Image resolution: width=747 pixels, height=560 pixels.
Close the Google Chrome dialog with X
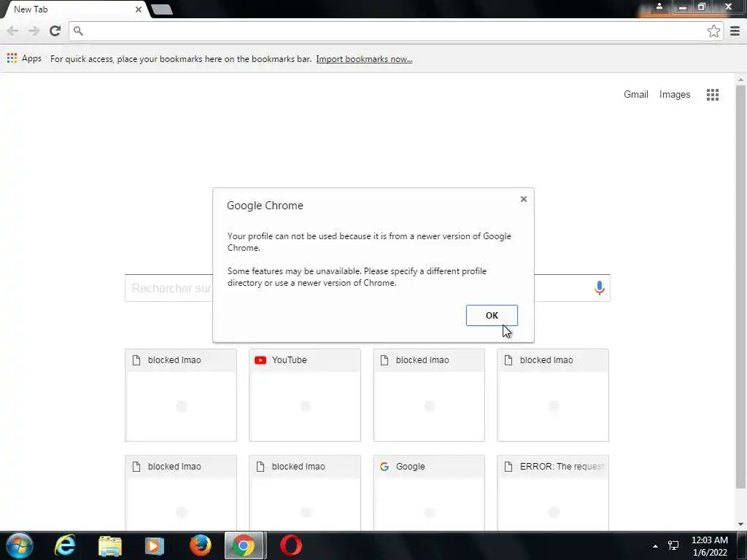click(524, 199)
